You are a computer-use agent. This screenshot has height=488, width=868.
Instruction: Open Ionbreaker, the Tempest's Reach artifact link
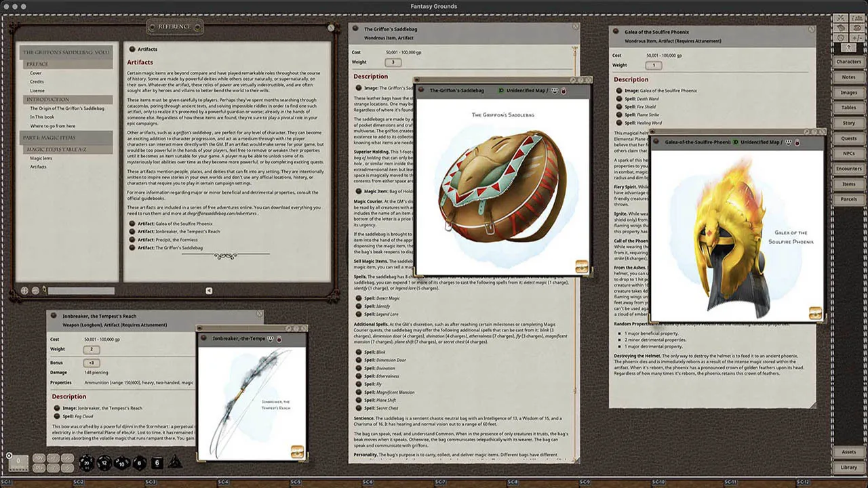tap(132, 231)
